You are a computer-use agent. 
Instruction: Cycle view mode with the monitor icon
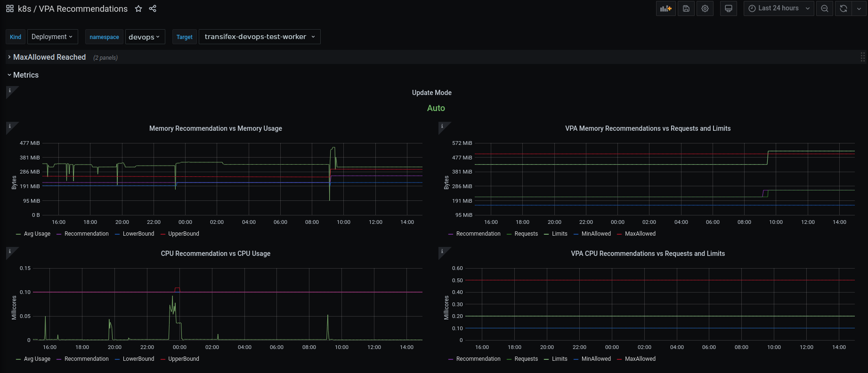729,8
